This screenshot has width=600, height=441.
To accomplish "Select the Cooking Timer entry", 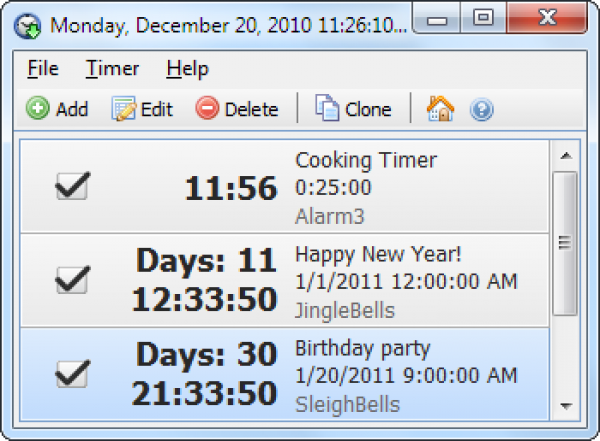I will pos(366,160).
